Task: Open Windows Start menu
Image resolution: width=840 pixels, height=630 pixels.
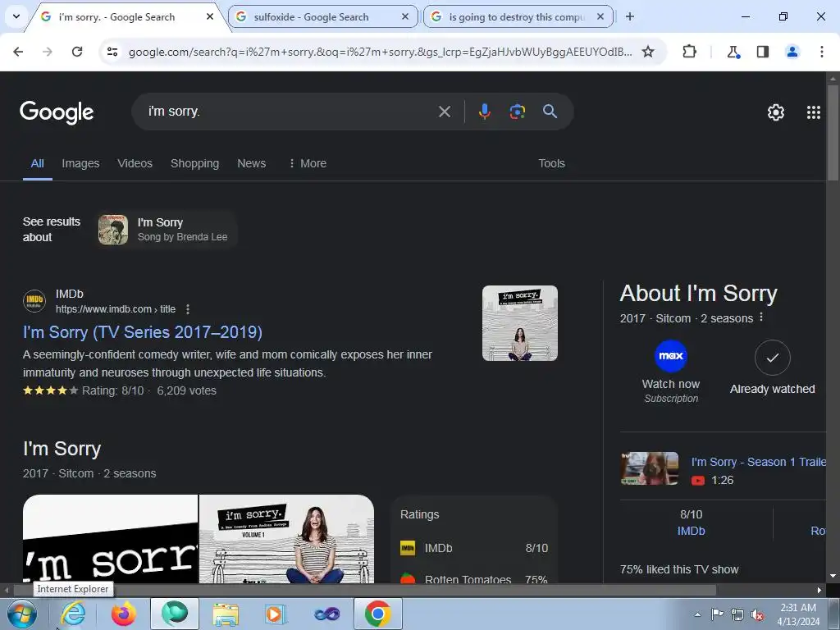Action: click(22, 614)
